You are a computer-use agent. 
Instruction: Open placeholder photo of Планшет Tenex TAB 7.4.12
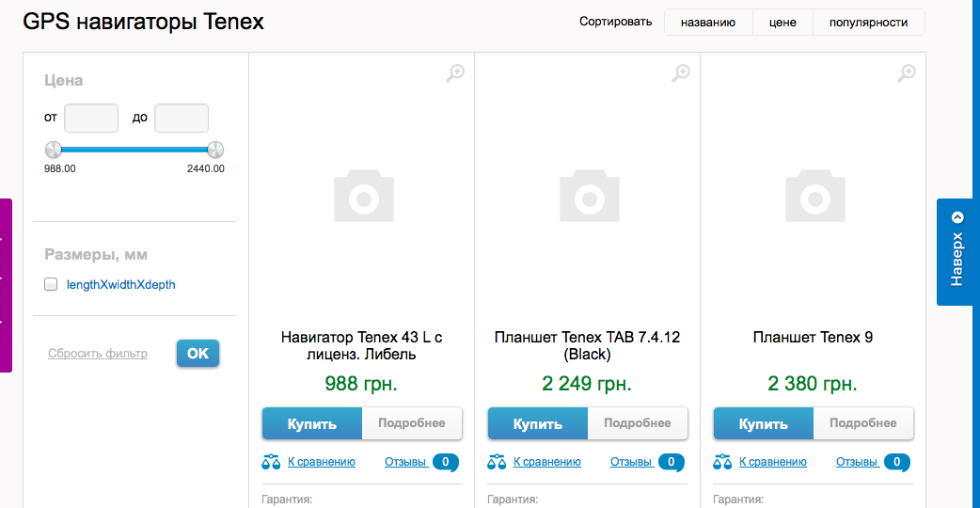(590, 196)
